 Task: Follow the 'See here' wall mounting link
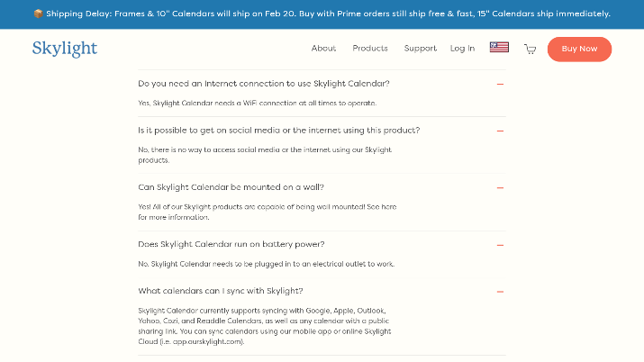tap(382, 207)
